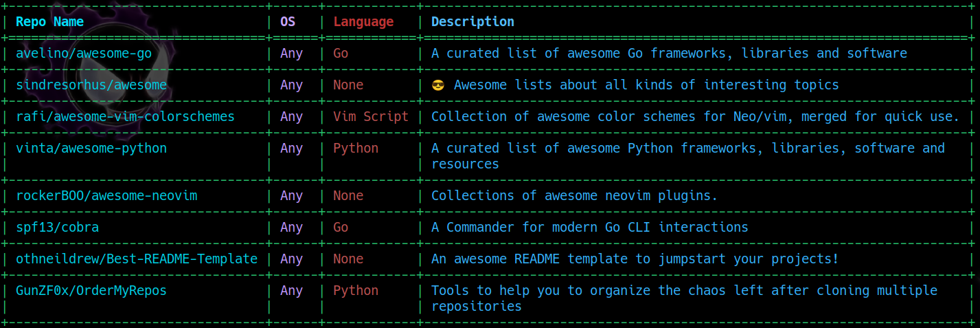Click the "Description" column header
980x328 pixels.
(472, 21)
